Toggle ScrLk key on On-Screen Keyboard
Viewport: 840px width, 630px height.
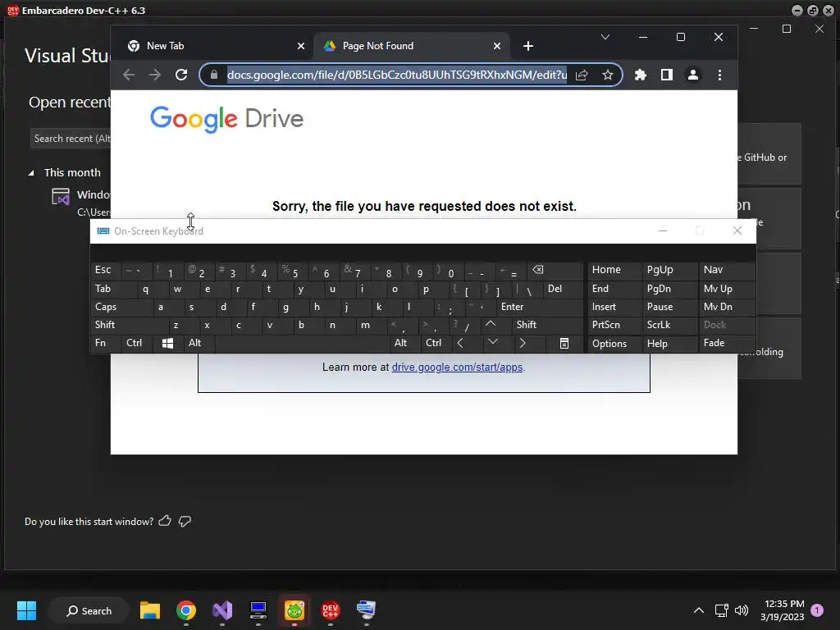(669, 325)
